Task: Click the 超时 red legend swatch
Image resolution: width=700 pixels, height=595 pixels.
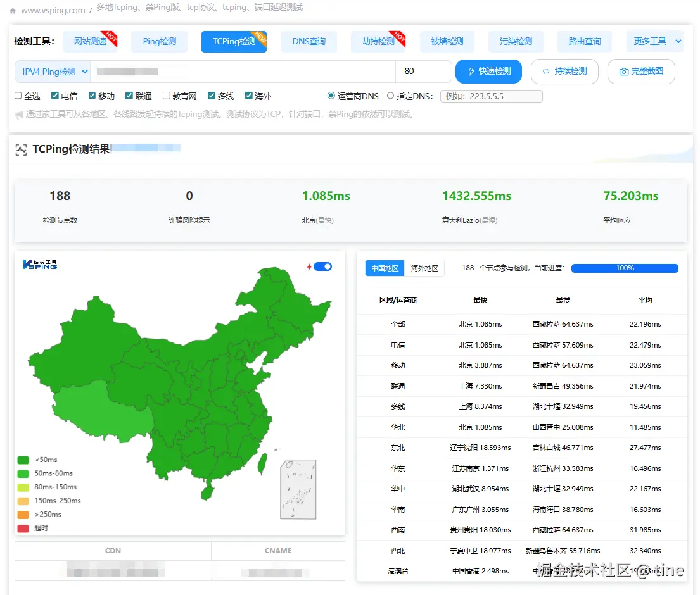Action: [23, 529]
